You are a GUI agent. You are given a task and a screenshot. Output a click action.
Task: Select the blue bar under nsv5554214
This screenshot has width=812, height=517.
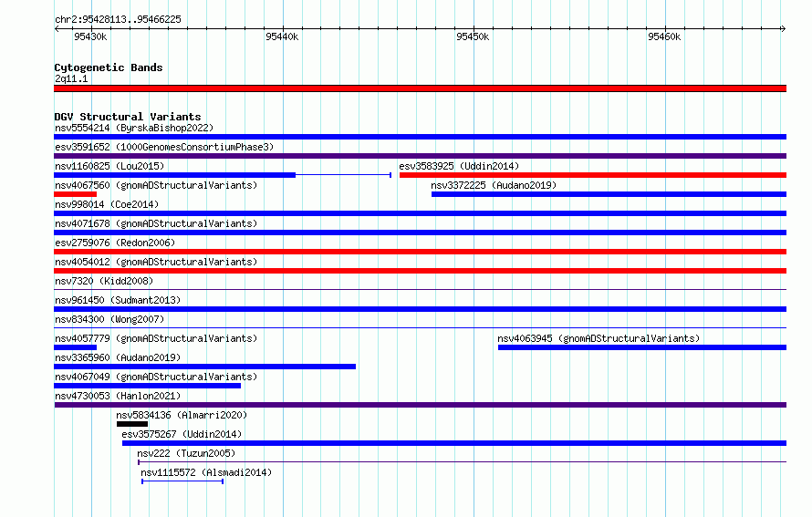420,137
